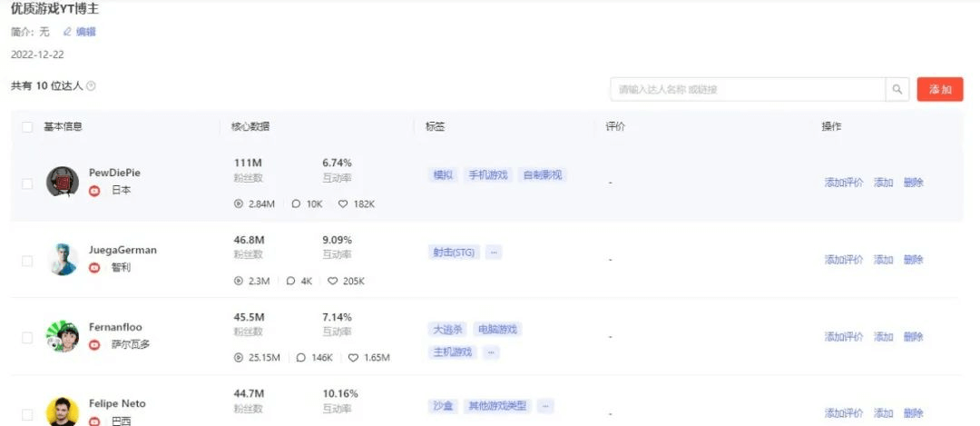
Task: Select the Fernanfloo row checkbox
Action: (x=27, y=337)
